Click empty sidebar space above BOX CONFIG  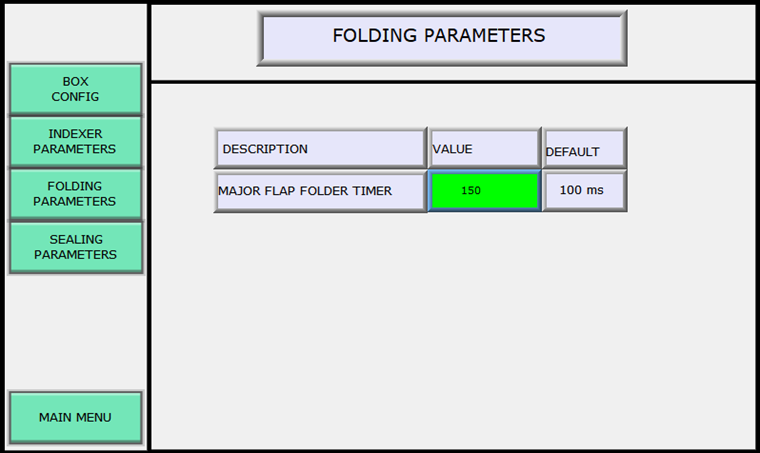tap(75, 32)
